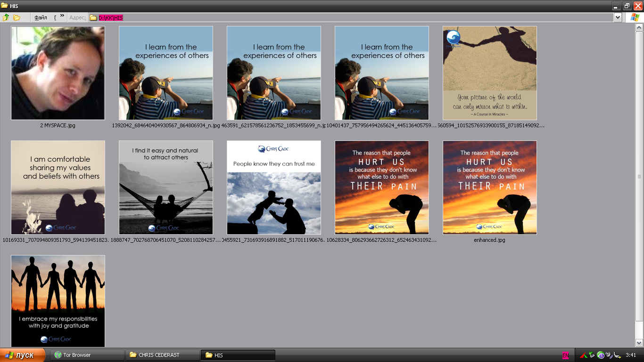Go up one folder level icon
Image resolution: width=644 pixels, height=362 pixels.
6,17
